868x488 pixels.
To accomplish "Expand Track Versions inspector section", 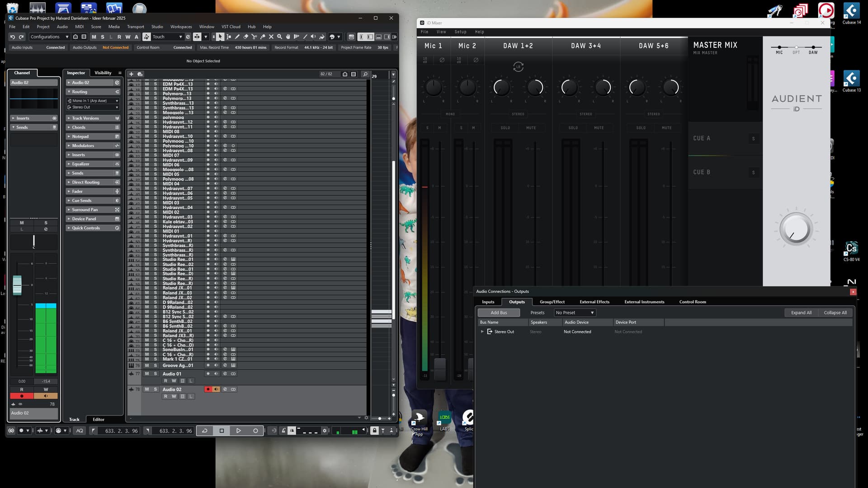I will tap(93, 118).
